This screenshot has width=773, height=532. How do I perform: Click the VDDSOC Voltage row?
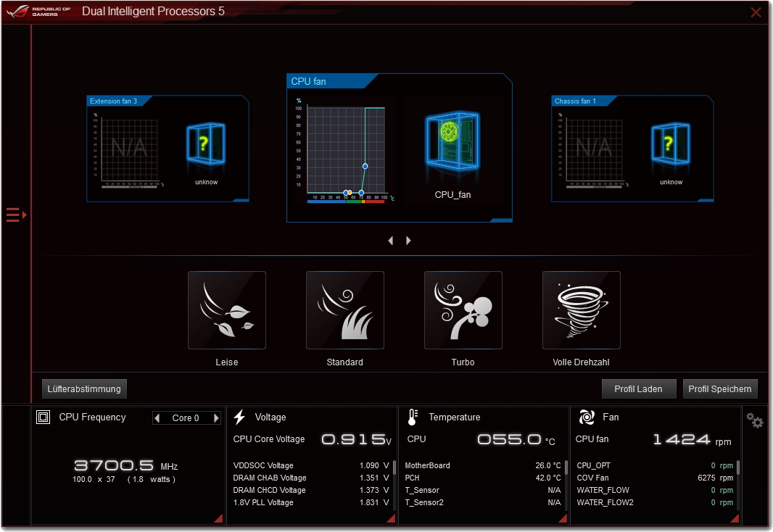(311, 465)
